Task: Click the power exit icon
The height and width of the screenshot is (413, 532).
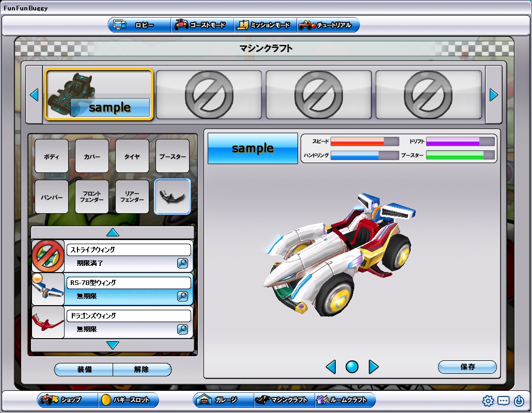Action: tap(519, 401)
